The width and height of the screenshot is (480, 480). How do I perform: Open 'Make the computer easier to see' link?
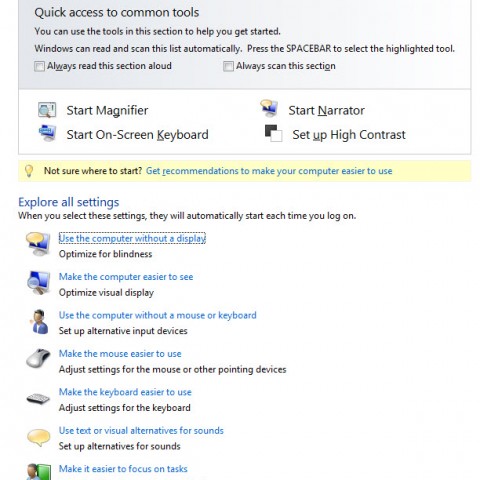click(126, 277)
